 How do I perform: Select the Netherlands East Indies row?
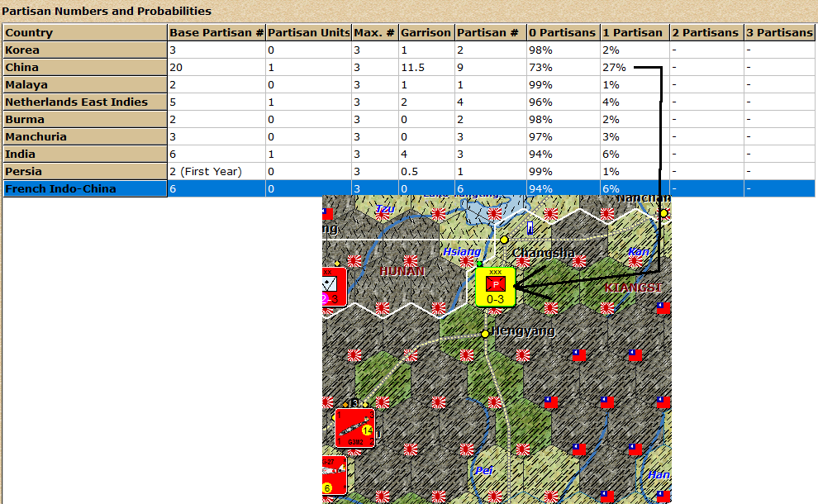click(x=409, y=102)
